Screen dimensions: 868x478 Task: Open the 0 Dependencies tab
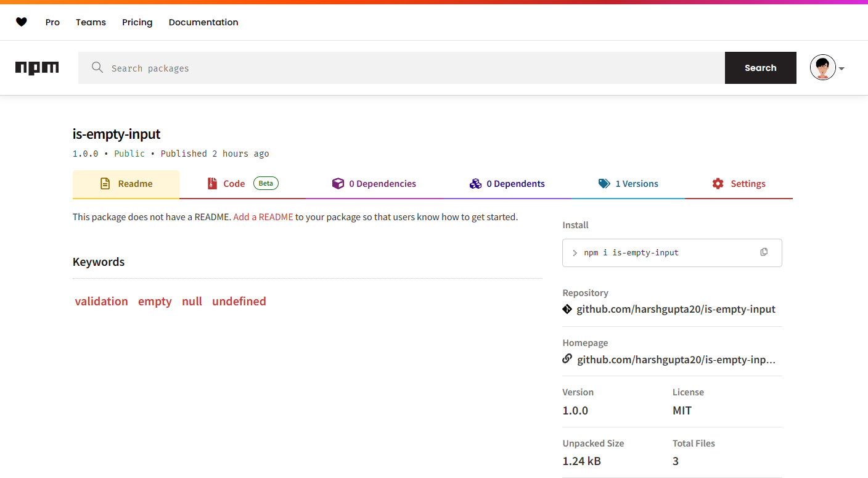point(374,184)
